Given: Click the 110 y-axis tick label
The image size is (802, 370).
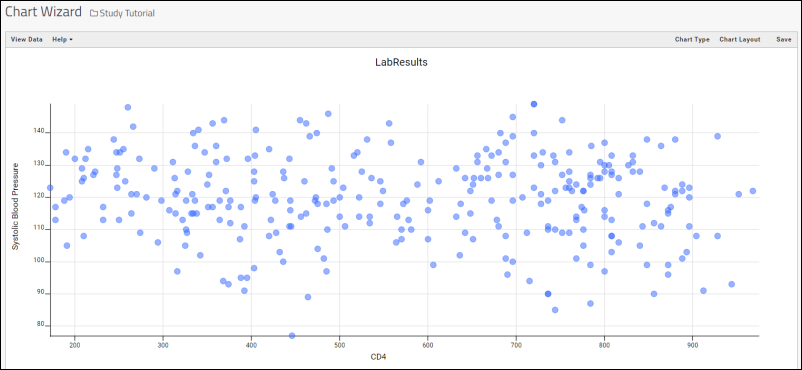Looking at the screenshot, I should (39, 229).
